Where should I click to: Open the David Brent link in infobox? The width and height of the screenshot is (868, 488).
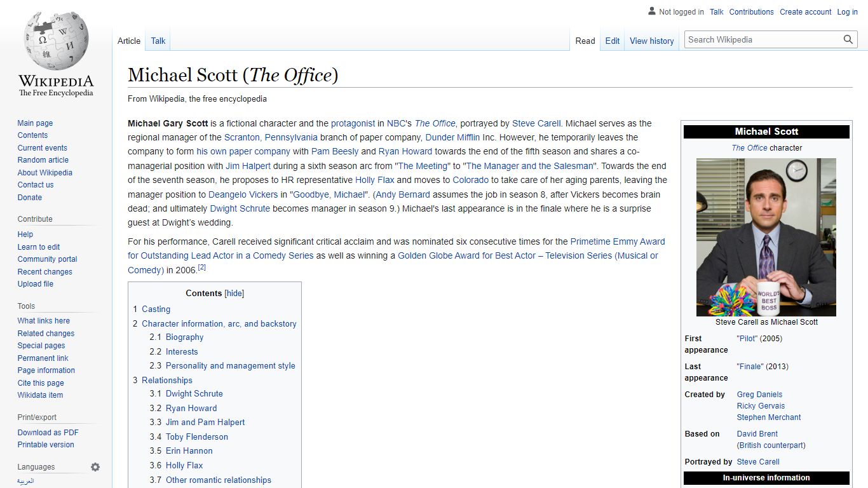(x=757, y=434)
